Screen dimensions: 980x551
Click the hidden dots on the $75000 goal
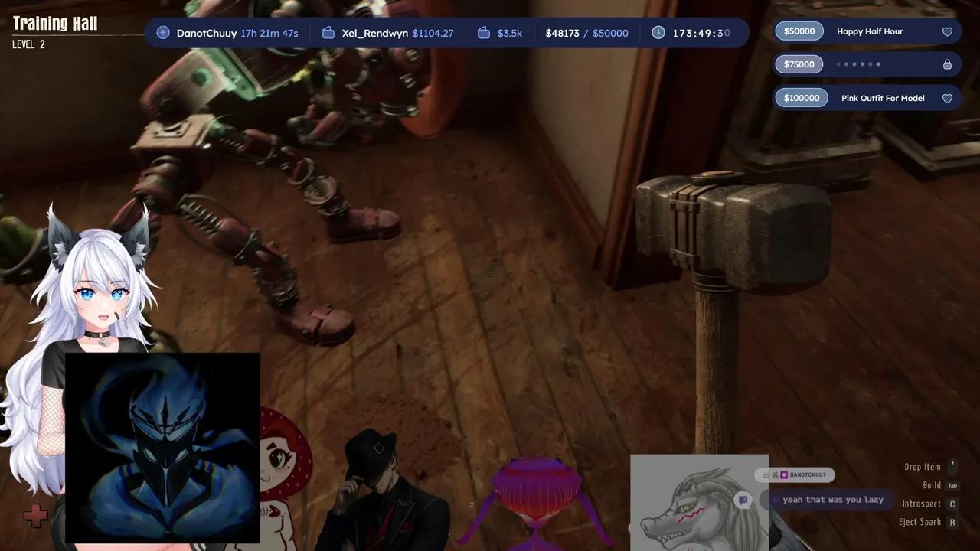[858, 64]
